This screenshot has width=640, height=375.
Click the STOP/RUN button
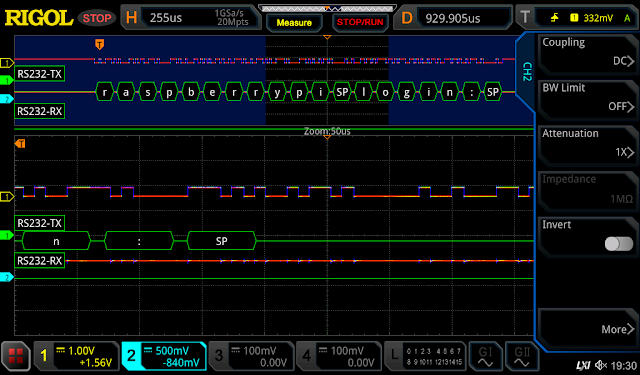(360, 22)
